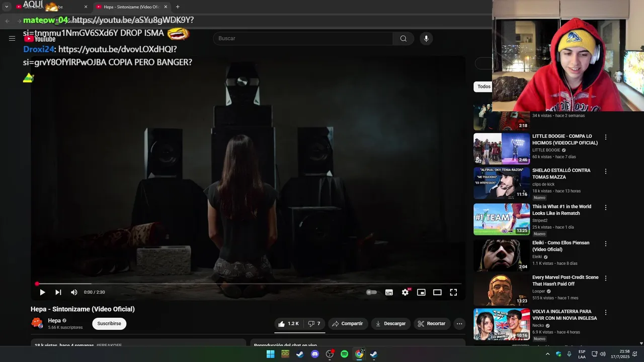The height and width of the screenshot is (362, 644).
Task: Open the Hepa channel name link
Action: tap(54, 321)
